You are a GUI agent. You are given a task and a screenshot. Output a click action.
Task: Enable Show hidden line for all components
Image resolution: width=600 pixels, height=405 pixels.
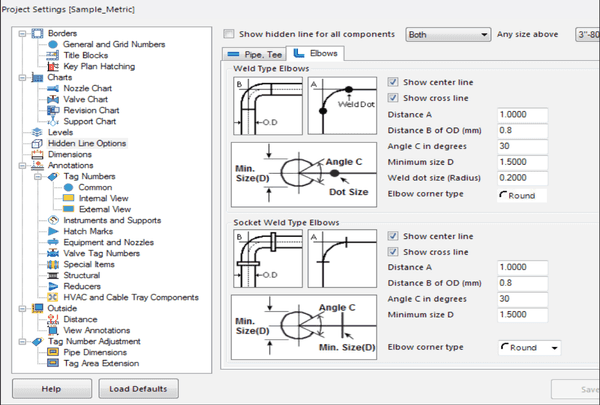[230, 33]
